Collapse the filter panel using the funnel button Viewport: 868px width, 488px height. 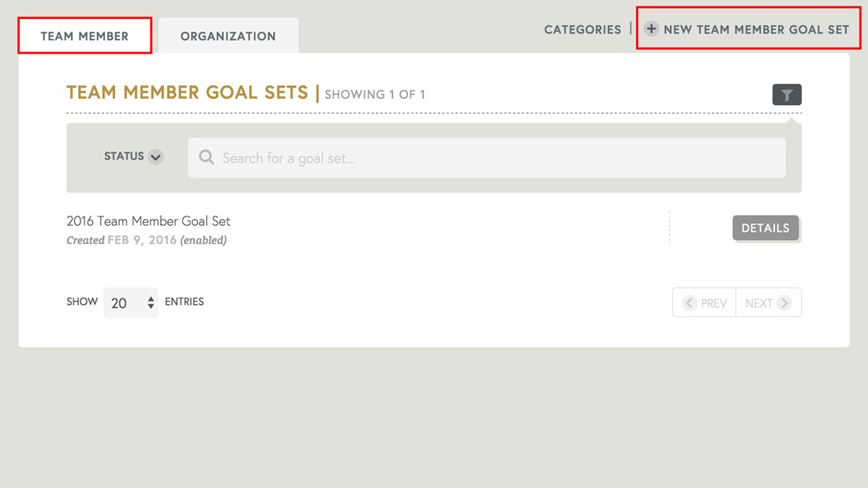(786, 94)
